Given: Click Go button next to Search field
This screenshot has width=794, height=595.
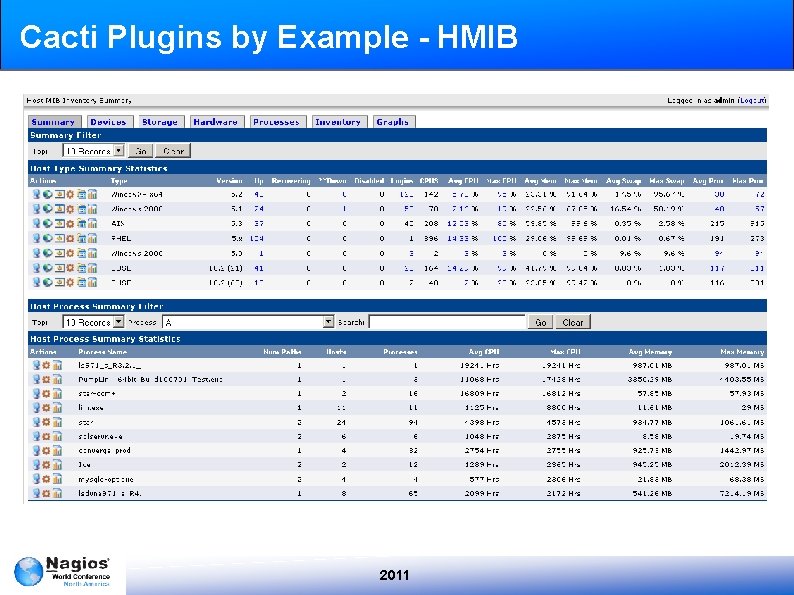Looking at the screenshot, I should click(540, 322).
